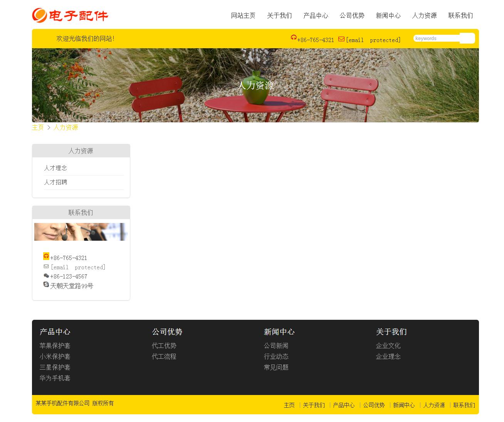
Task: Click the 电子配件 site logo
Action: (x=70, y=15)
